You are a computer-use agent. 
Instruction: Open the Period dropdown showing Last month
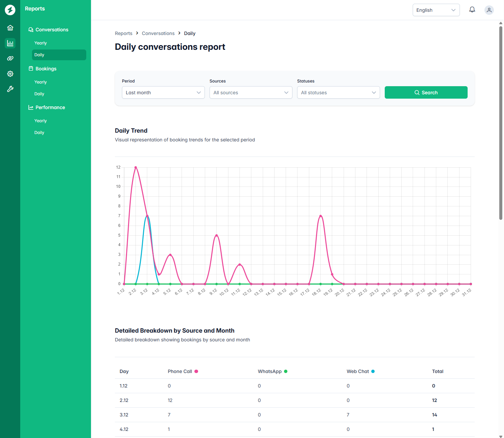(x=163, y=92)
